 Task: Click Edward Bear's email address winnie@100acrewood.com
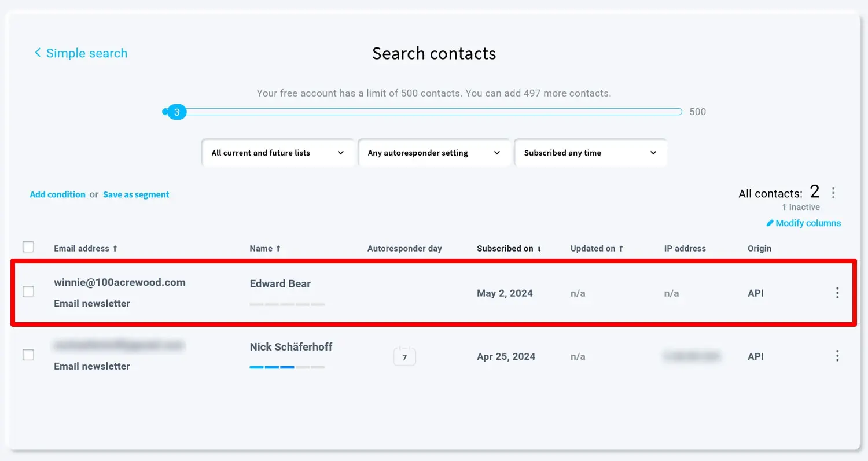click(x=120, y=282)
